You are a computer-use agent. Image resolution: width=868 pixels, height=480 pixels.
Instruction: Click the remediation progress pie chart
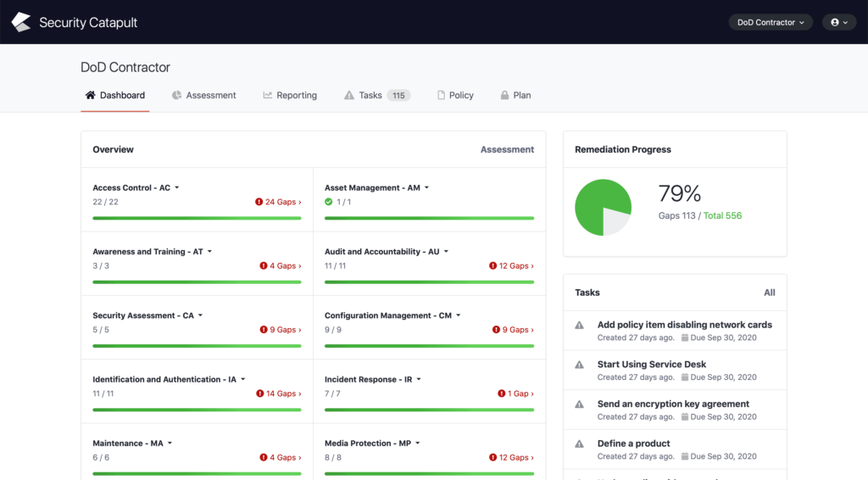click(x=603, y=208)
